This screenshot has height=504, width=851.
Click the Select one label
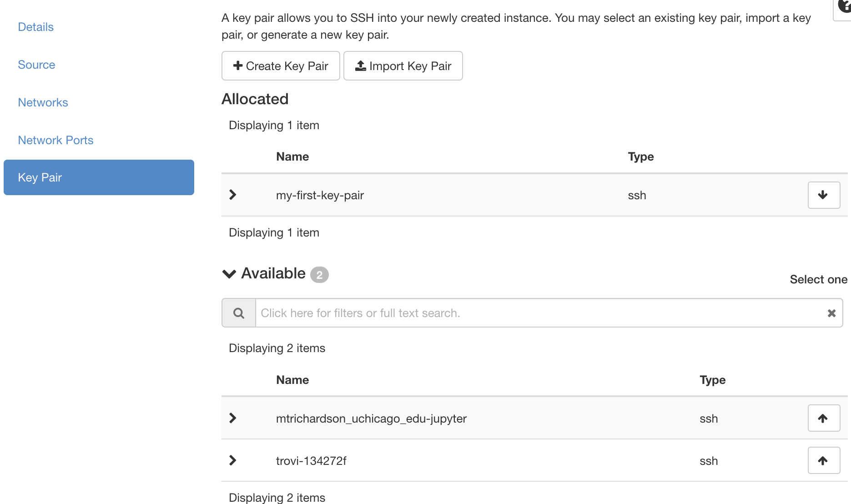pyautogui.click(x=818, y=279)
